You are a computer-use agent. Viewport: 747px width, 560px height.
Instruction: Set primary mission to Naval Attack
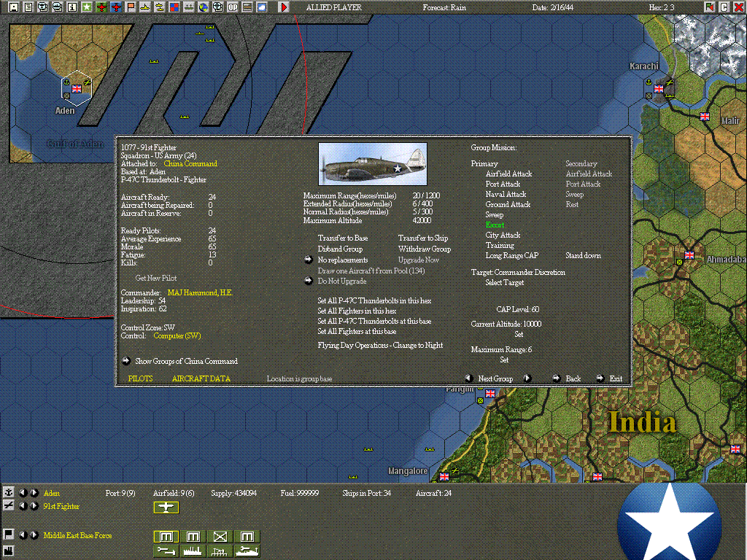506,194
